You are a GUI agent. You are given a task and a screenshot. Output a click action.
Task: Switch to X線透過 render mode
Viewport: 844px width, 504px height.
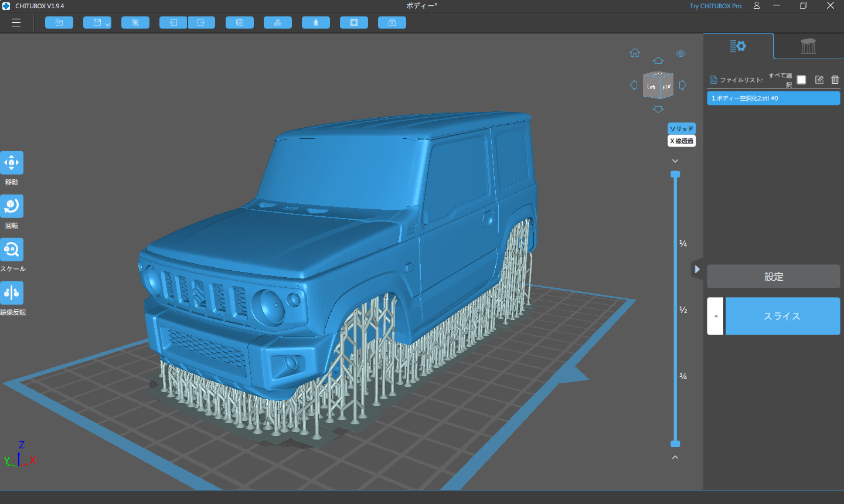682,141
